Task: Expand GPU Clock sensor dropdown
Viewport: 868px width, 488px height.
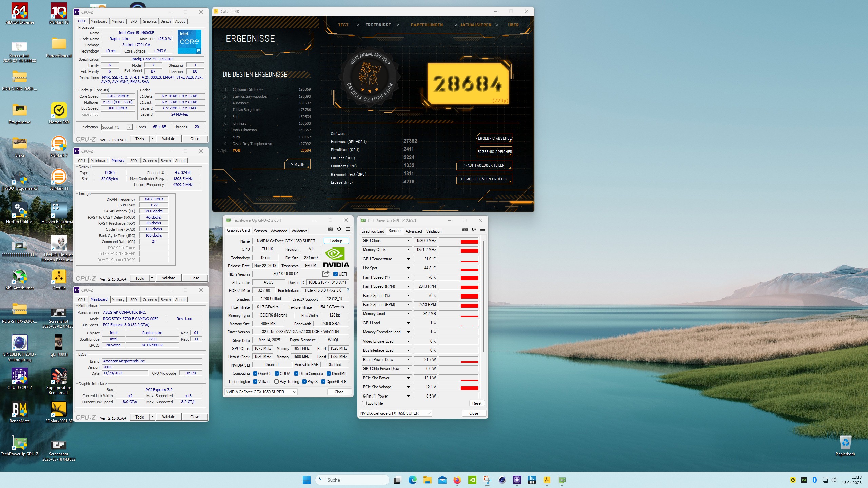Action: click(408, 241)
